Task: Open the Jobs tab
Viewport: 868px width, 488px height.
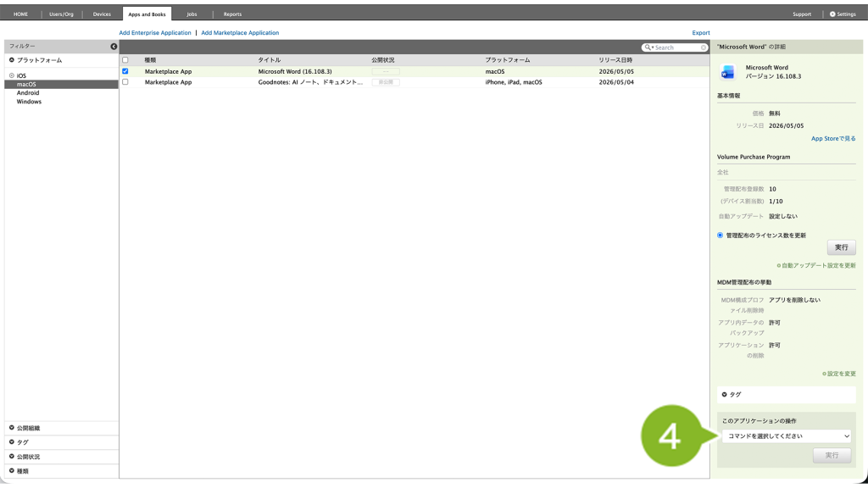Action: pyautogui.click(x=192, y=14)
